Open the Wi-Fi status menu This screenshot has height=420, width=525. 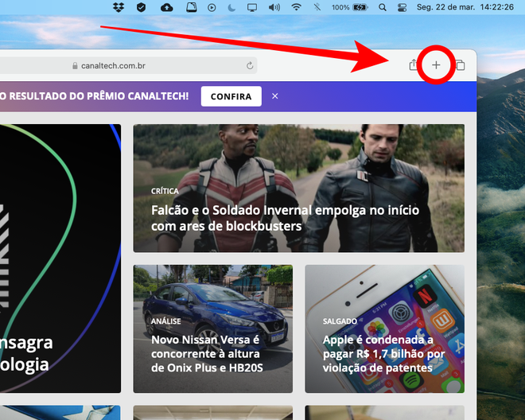[x=296, y=7]
